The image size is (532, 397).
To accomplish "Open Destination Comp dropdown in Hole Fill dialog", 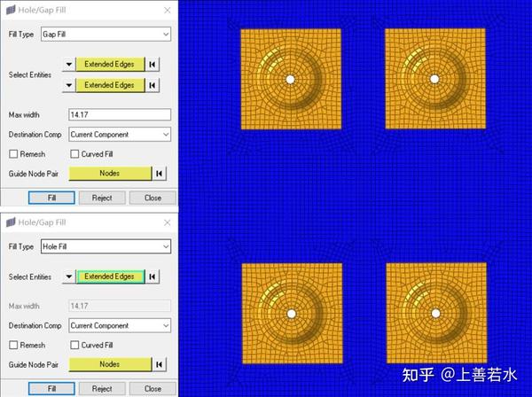I will [120, 325].
